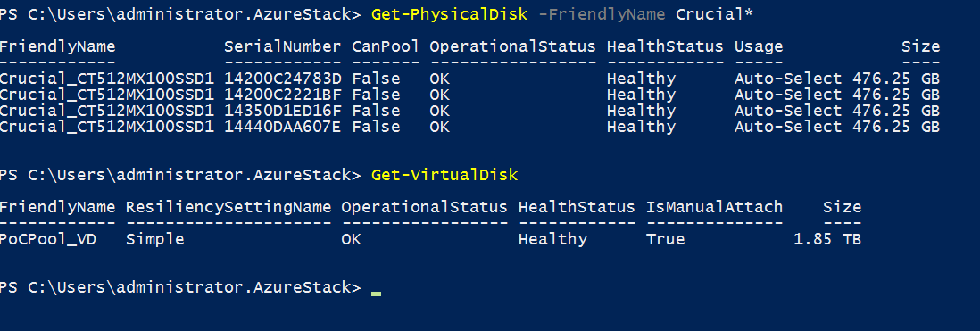980x331 pixels.
Task: Click the IsManualAttach True value
Action: [666, 239]
